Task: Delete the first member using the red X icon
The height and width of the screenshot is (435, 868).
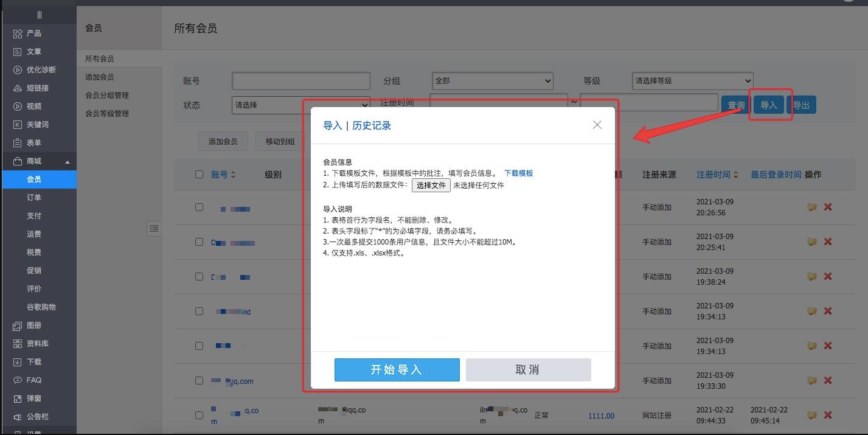Action: pos(827,207)
